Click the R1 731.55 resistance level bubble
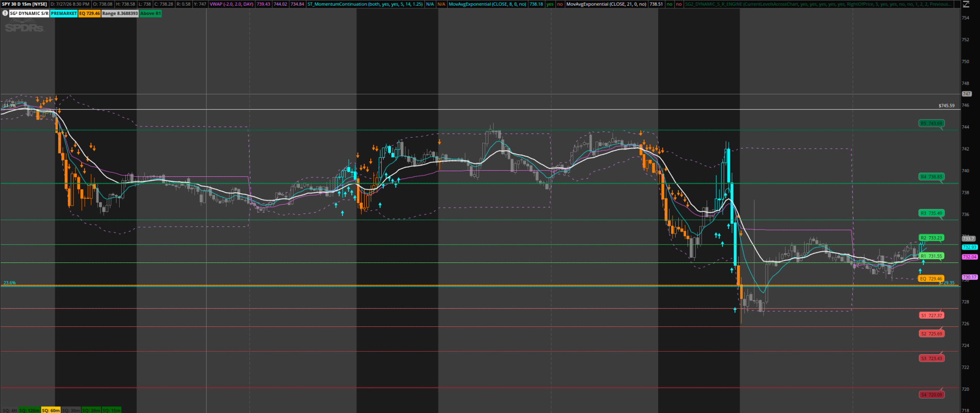 tap(932, 256)
